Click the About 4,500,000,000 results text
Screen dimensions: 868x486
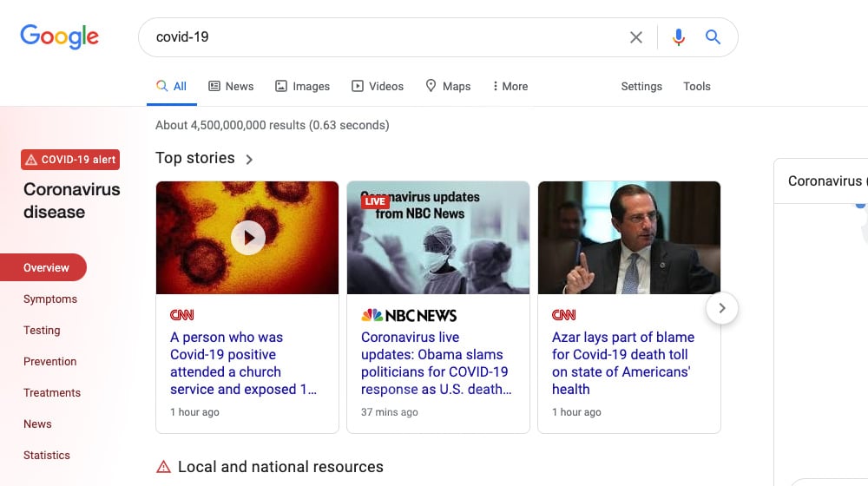tap(273, 125)
